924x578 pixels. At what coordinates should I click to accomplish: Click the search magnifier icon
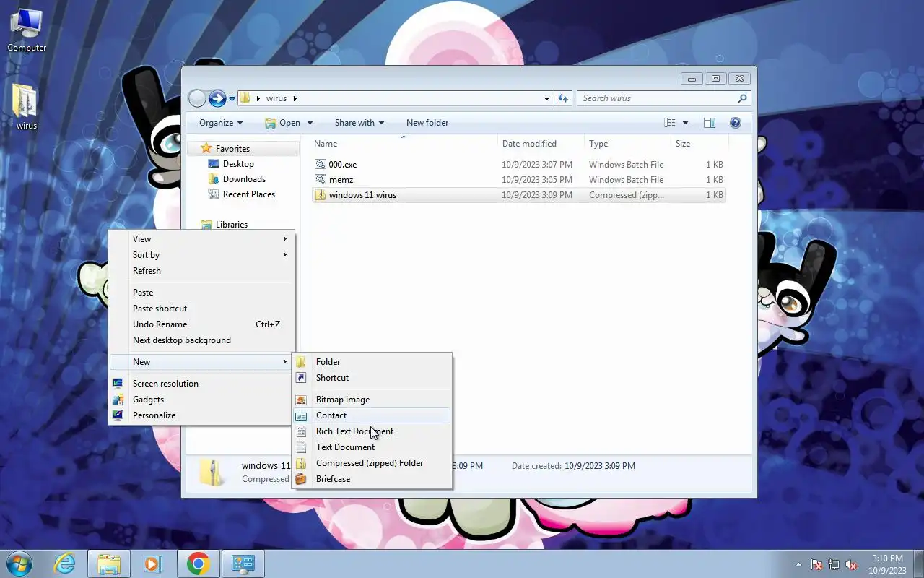tap(742, 98)
